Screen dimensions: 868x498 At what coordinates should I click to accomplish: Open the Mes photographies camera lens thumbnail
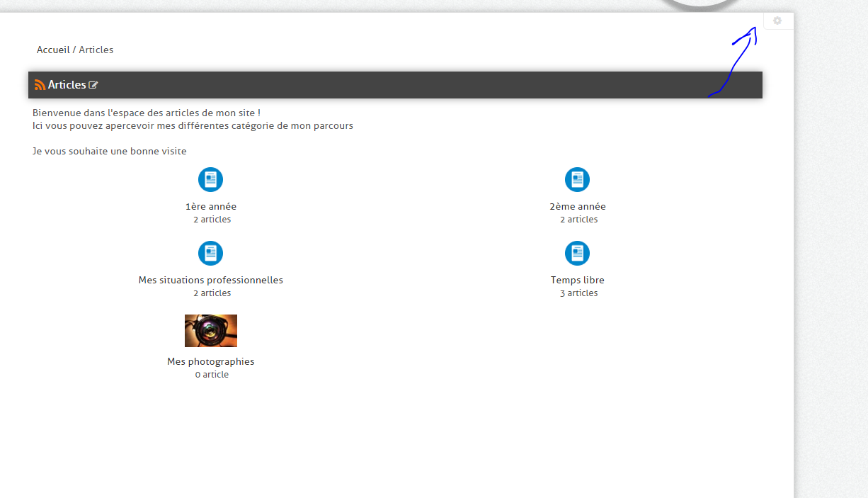pyautogui.click(x=210, y=331)
